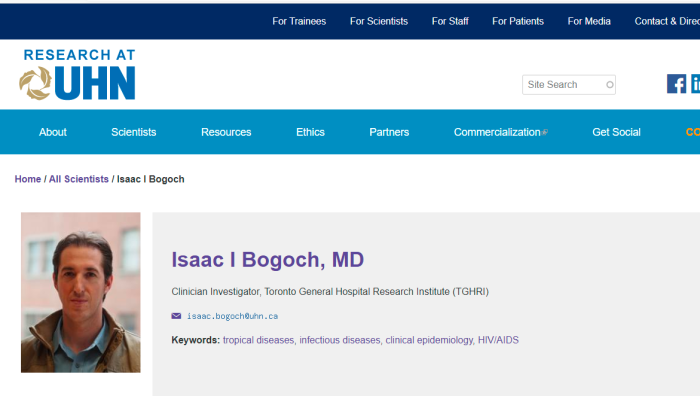700x396 pixels.
Task: Click the infectious diseases keyword
Action: tap(340, 340)
